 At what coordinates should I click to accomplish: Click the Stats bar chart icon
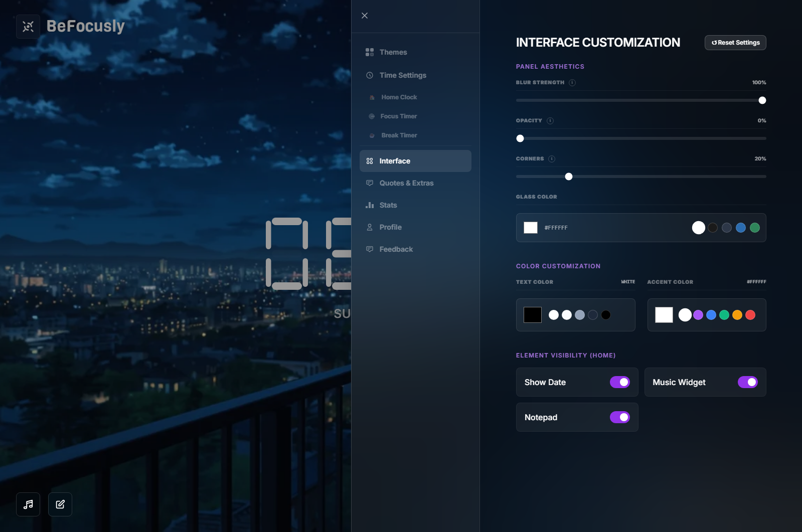[x=370, y=205]
